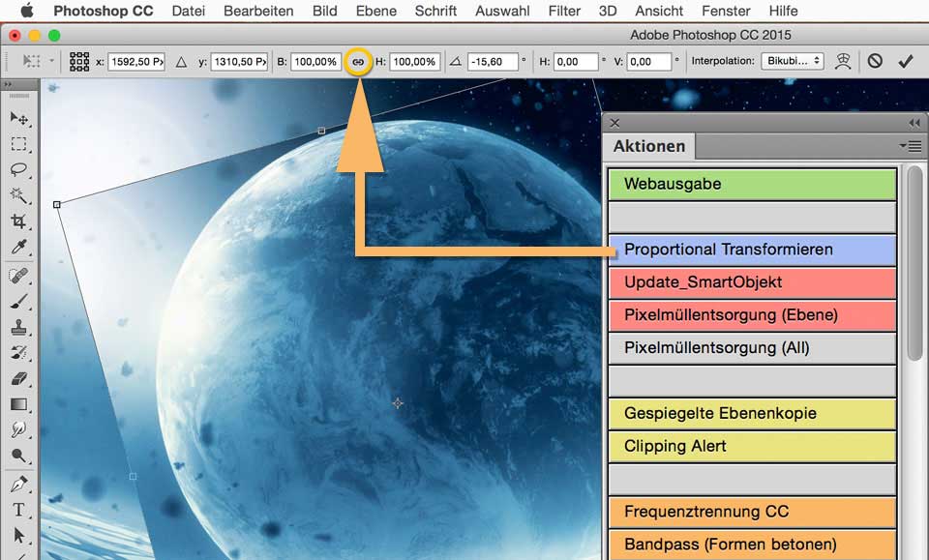Click the H height percentage field

tap(414, 62)
